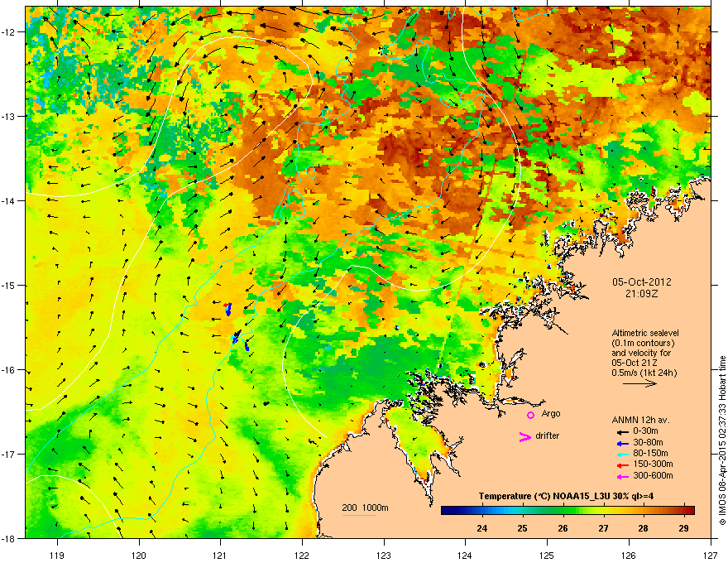The image size is (728, 563).
Task: Click the Argo legend label
Action: point(551,414)
